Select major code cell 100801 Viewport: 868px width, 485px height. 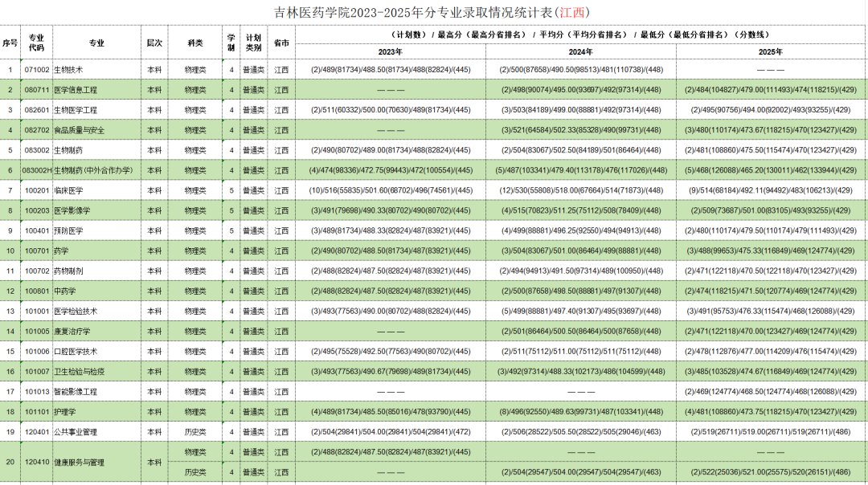click(36, 291)
